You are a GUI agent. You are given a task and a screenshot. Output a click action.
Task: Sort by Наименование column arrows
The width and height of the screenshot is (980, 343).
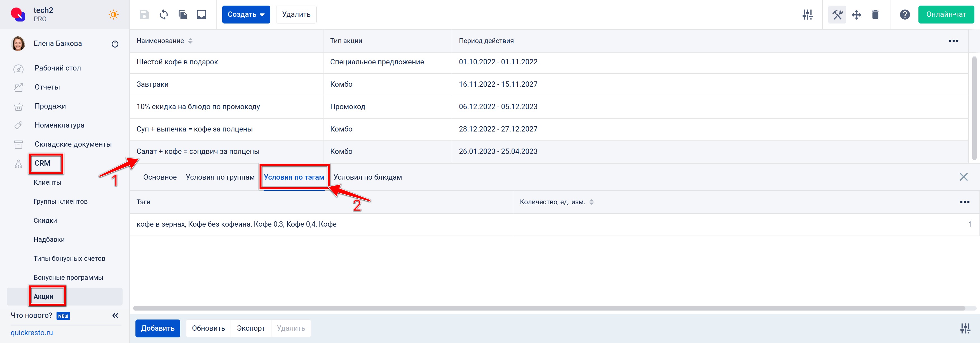click(190, 41)
